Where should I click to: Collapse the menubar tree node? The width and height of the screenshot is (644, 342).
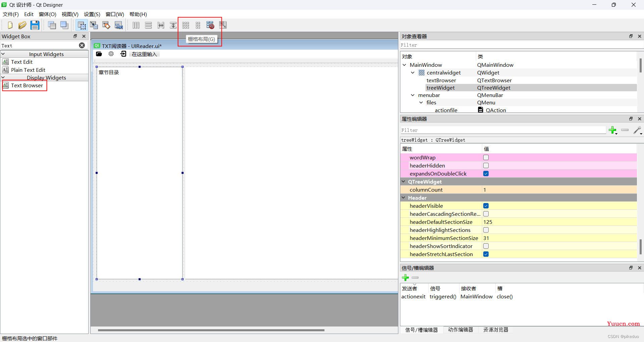[x=413, y=95]
